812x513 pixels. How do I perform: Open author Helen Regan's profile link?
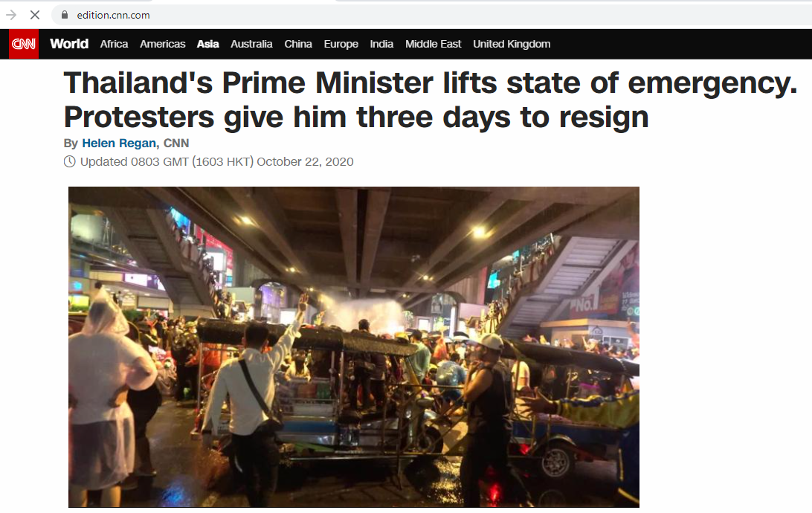[x=119, y=143]
